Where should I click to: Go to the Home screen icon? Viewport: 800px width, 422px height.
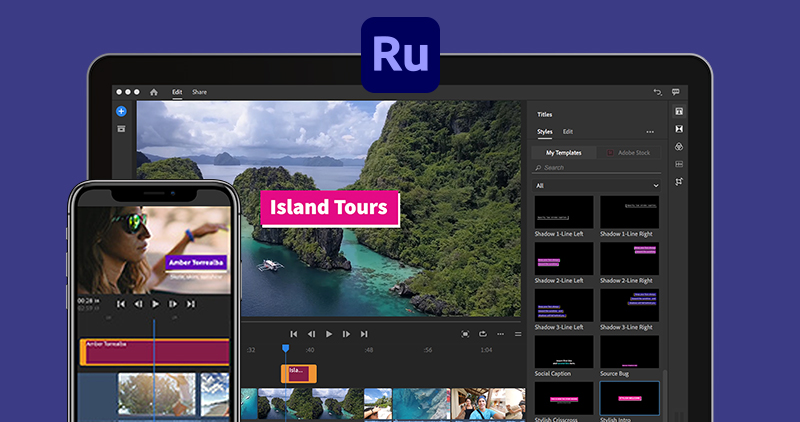154,92
